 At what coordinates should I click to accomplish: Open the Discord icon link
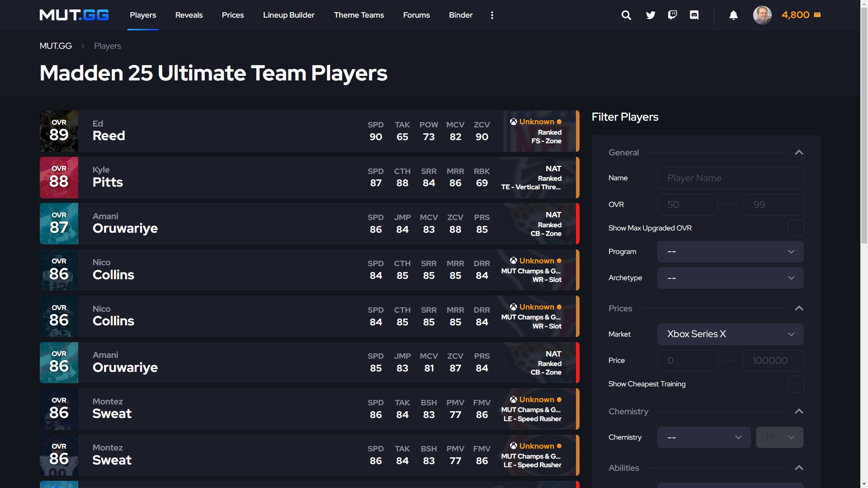click(x=694, y=15)
